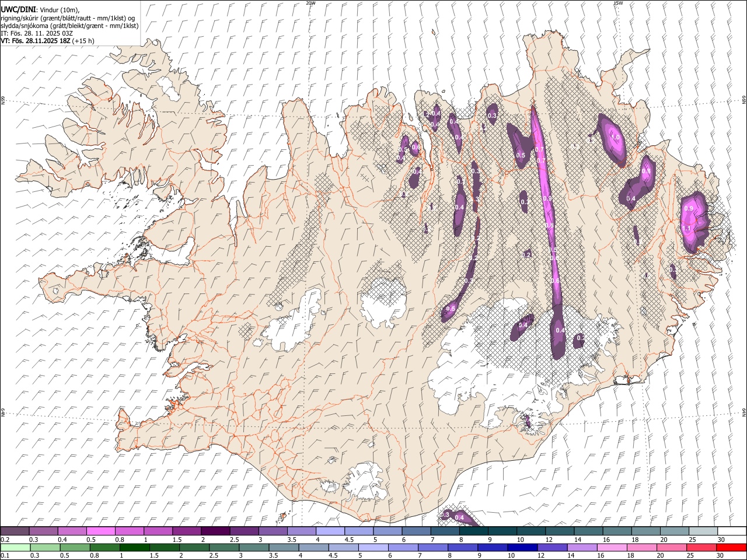Image resolution: width=747 pixels, height=560 pixels.
Task: Click the 20W longitude label
Action: pyautogui.click(x=310, y=3)
